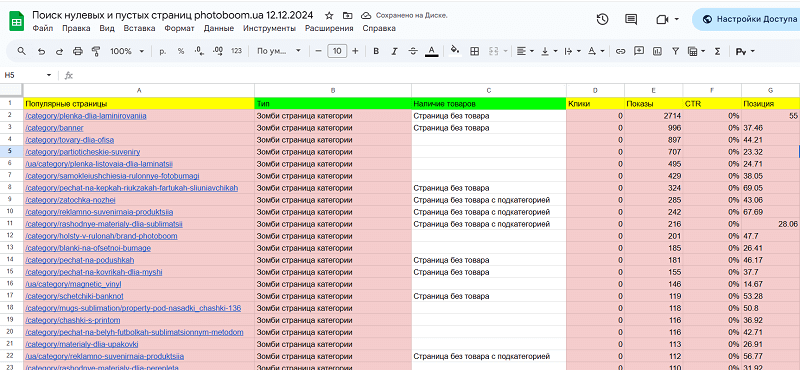Open cell borders menu
The width and height of the screenshot is (800, 370).
pos(474,51)
